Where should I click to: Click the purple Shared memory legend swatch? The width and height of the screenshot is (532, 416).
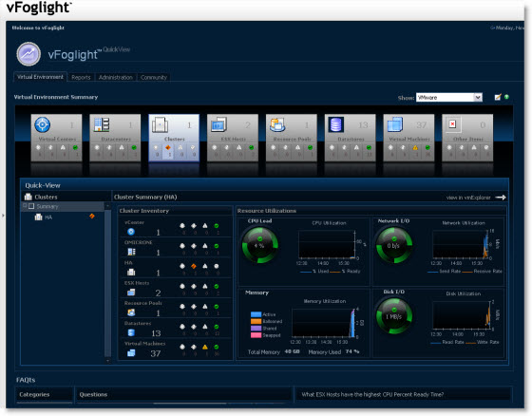[x=256, y=329]
